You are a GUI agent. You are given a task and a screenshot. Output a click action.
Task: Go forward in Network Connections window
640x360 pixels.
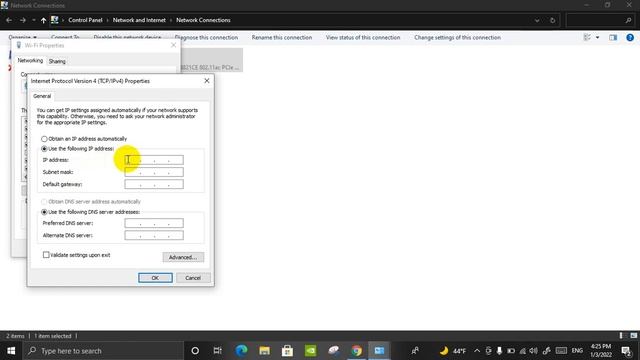click(22, 20)
